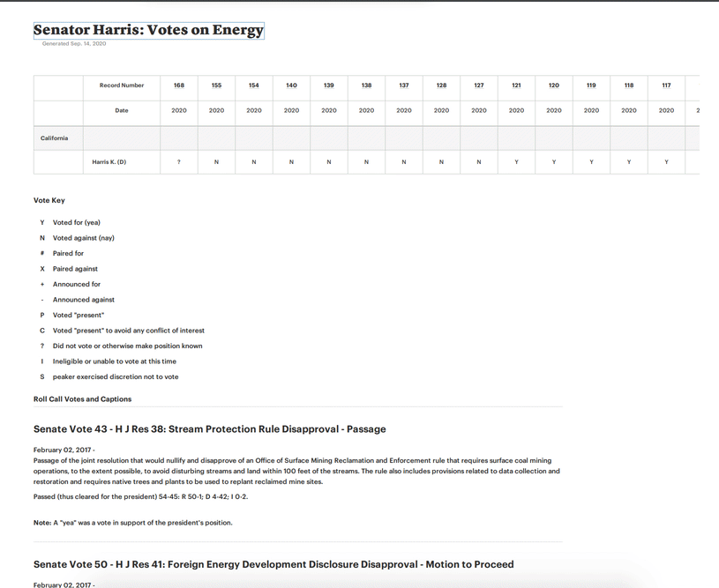Click 'peaker exercised discretion not to vote'
The width and height of the screenshot is (719, 588).
116,376
